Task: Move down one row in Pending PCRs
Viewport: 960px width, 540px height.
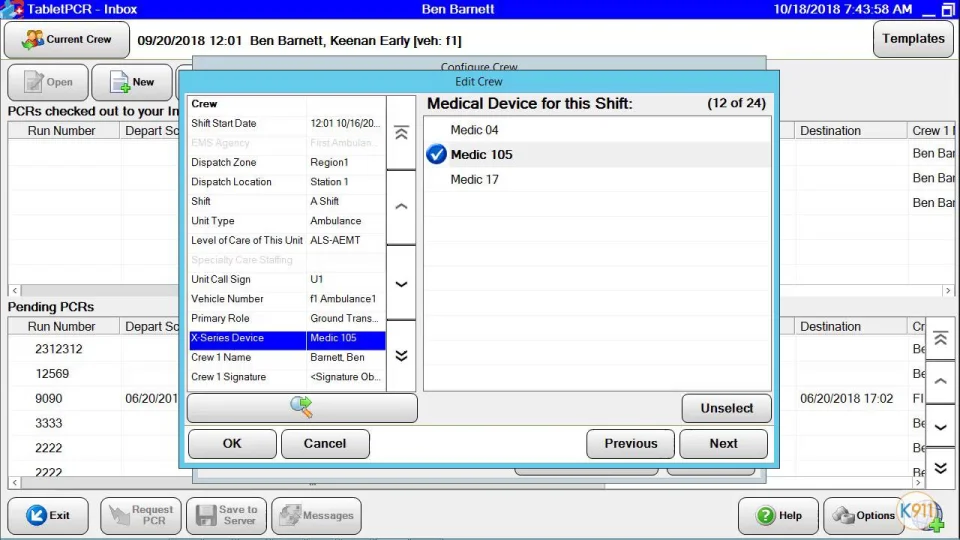Action: (940, 427)
